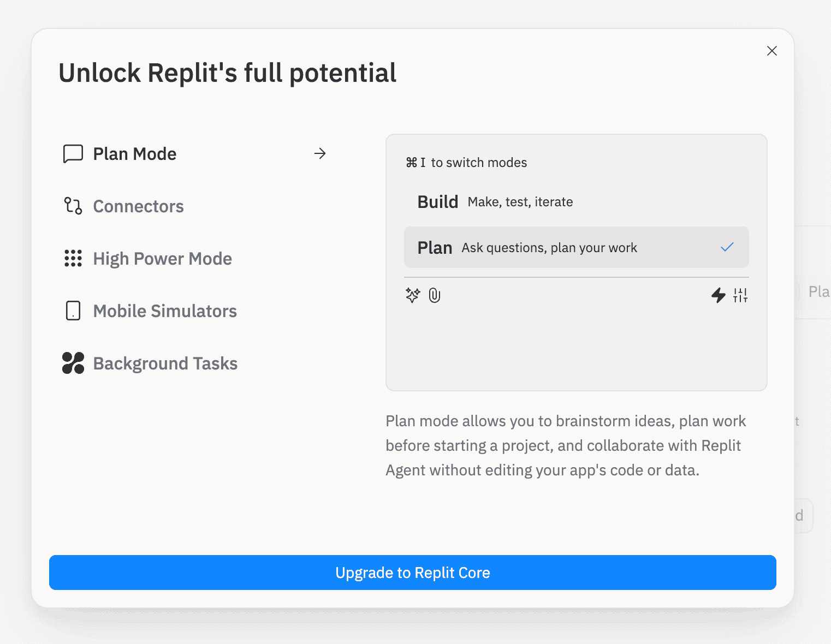
Task: Select the Plan Mode feature
Action: click(195, 154)
